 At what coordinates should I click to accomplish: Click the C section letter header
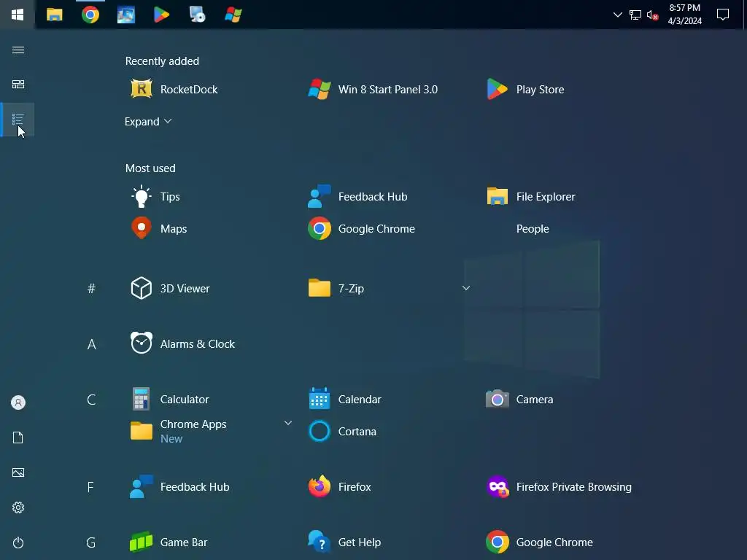pyautogui.click(x=91, y=399)
